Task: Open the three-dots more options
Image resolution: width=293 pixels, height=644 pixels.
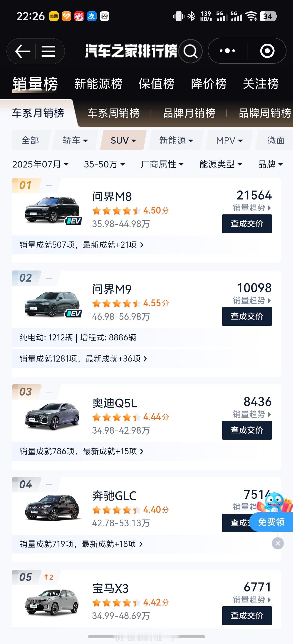Action: [227, 51]
